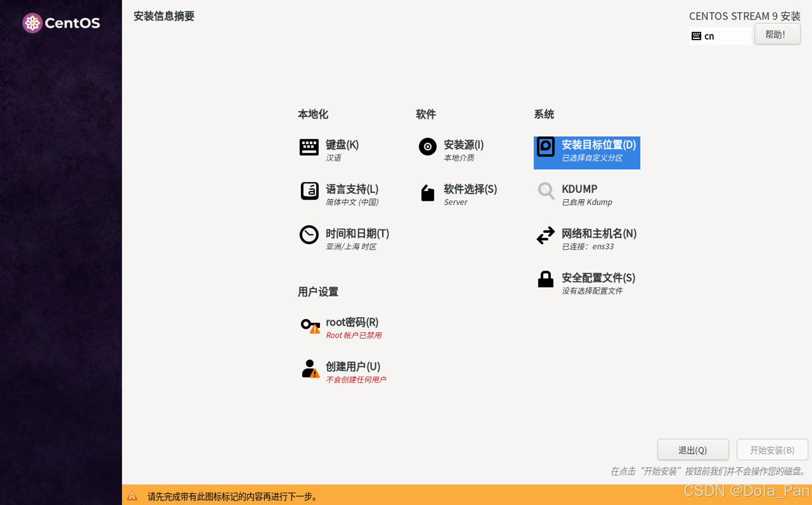This screenshot has height=505, width=812.
Task: Click the 退出(Q) button
Action: point(693,450)
